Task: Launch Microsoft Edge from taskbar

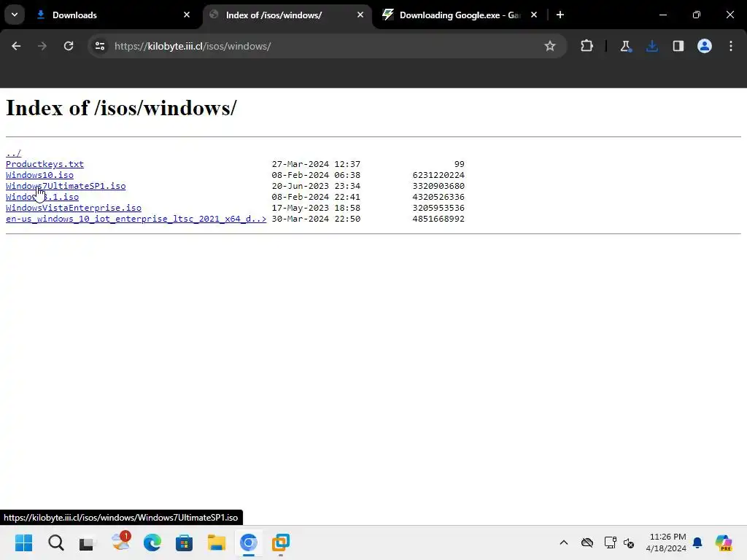Action: [x=152, y=542]
